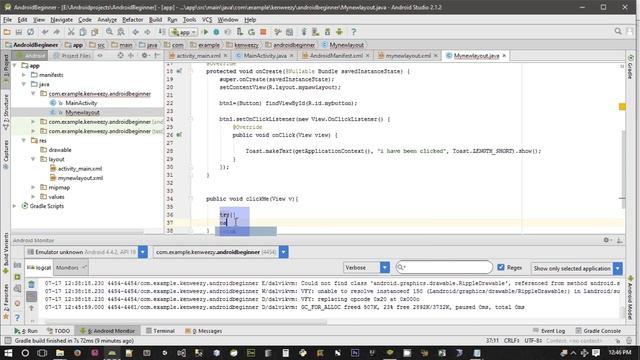640x360 pixels.
Task: Click the Project panel settings gear icon
Action: [144, 56]
